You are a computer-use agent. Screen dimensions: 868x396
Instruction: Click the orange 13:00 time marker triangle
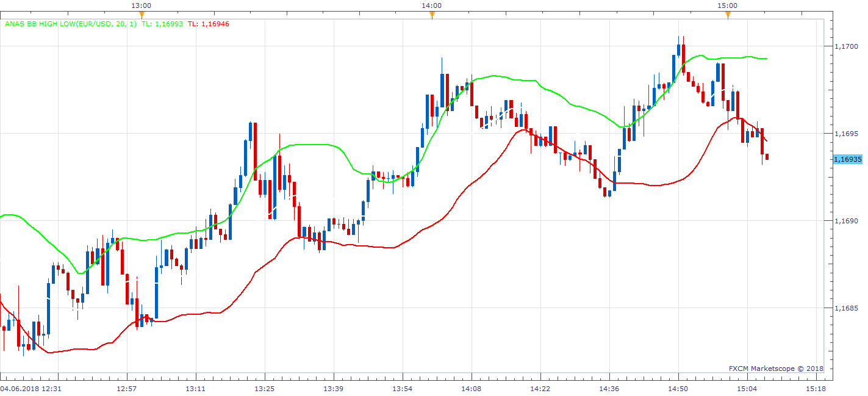142,15
